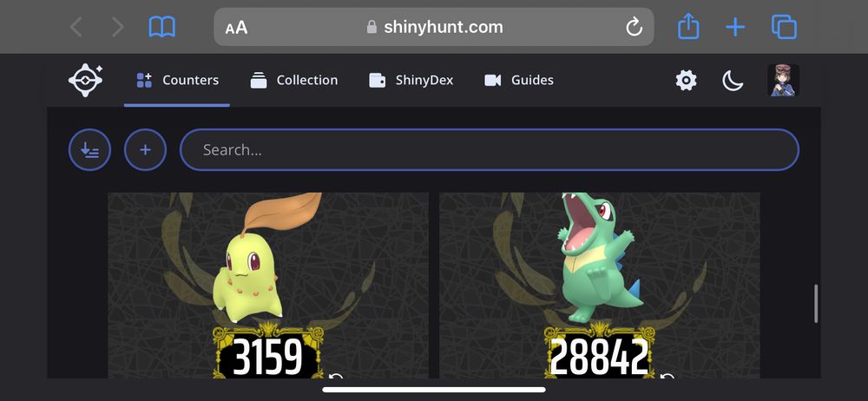
Task: Open the Totodile counter card
Action: tap(600, 286)
